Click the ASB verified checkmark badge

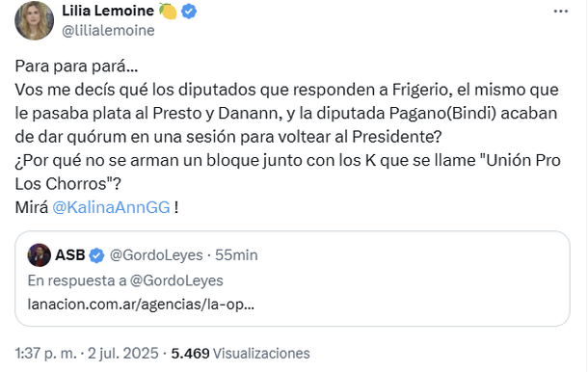point(96,255)
